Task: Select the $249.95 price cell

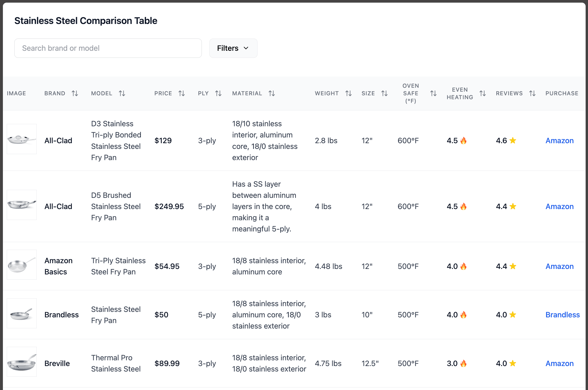Action: 169,206
